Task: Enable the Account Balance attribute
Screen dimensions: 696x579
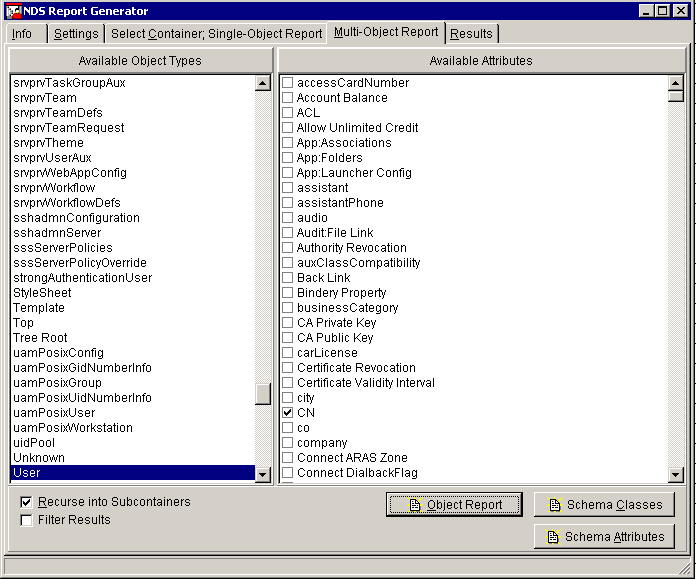Action: coord(288,98)
